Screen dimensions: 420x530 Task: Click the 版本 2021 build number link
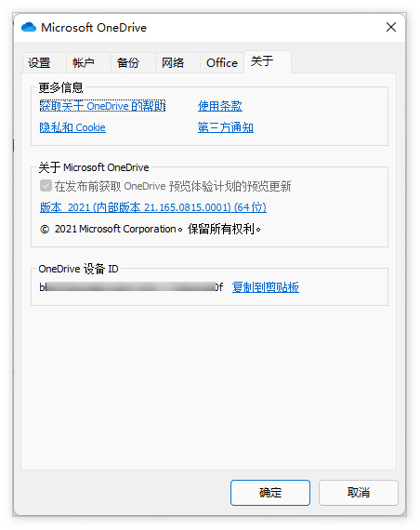tap(153, 207)
